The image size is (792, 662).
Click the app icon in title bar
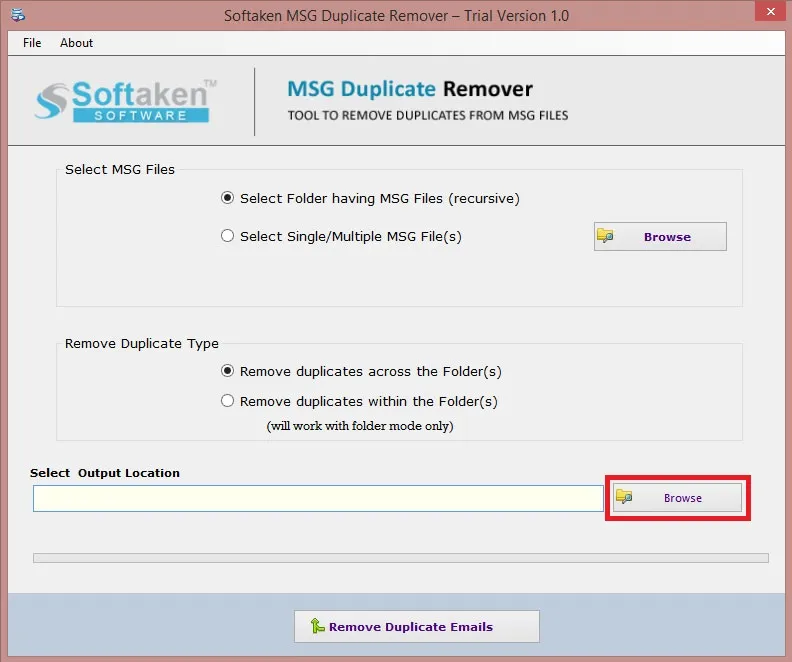18,15
